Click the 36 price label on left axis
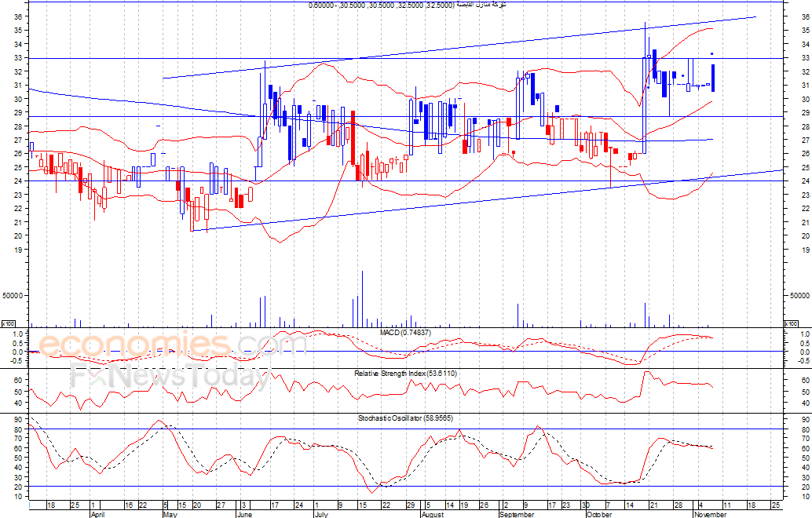812x518 pixels. tap(17, 16)
